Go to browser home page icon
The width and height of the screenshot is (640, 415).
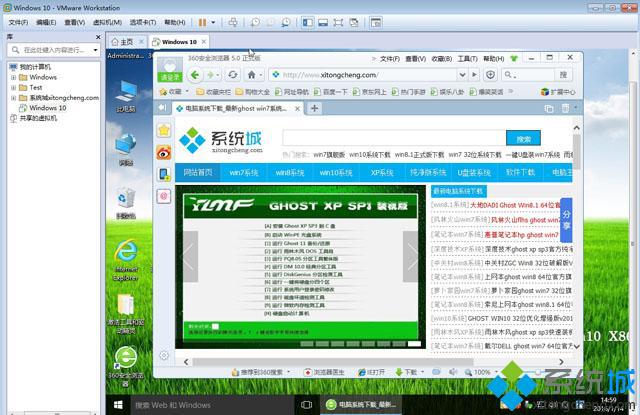pos(251,75)
